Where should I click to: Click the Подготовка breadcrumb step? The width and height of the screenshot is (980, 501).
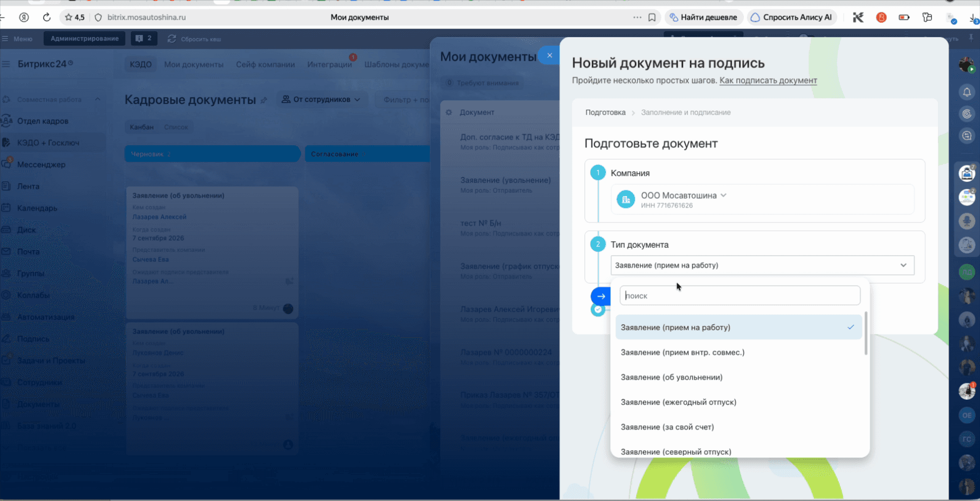click(605, 112)
